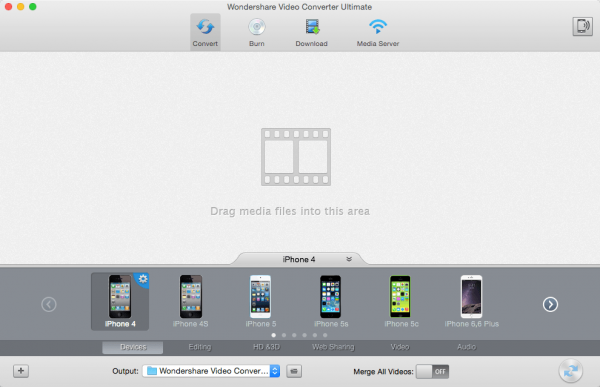Viewport: 600px width, 387px height.
Task: Switch to the Web Sharing tab
Action: (333, 347)
